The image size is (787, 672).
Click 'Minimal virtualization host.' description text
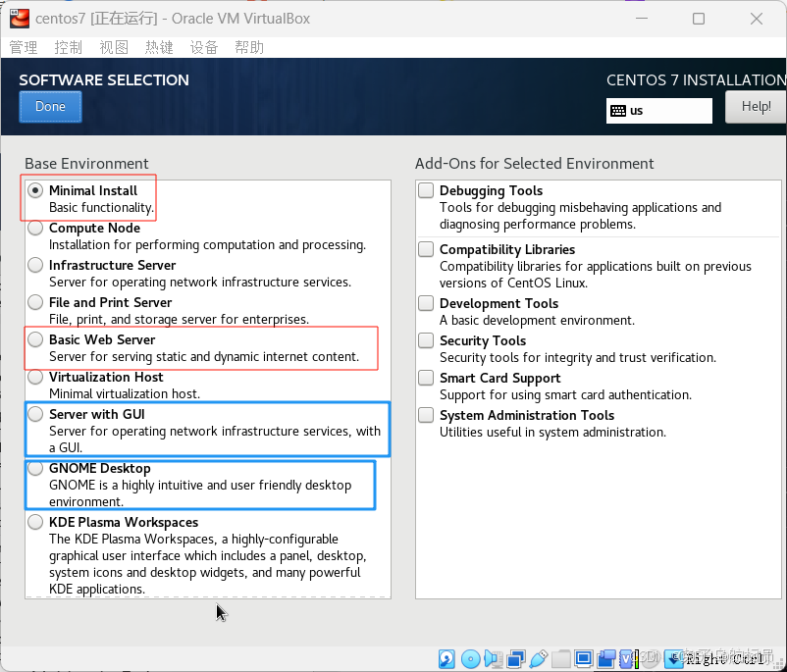coord(125,394)
